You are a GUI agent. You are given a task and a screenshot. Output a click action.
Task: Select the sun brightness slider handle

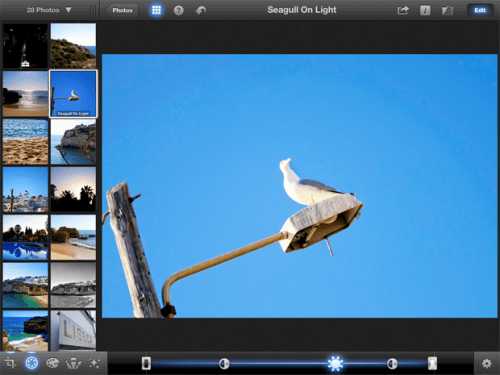pyautogui.click(x=335, y=363)
